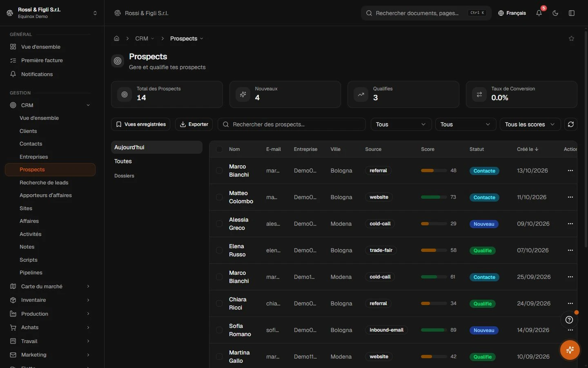
Task: Open Première facture in the sidebar
Action: tap(50, 60)
